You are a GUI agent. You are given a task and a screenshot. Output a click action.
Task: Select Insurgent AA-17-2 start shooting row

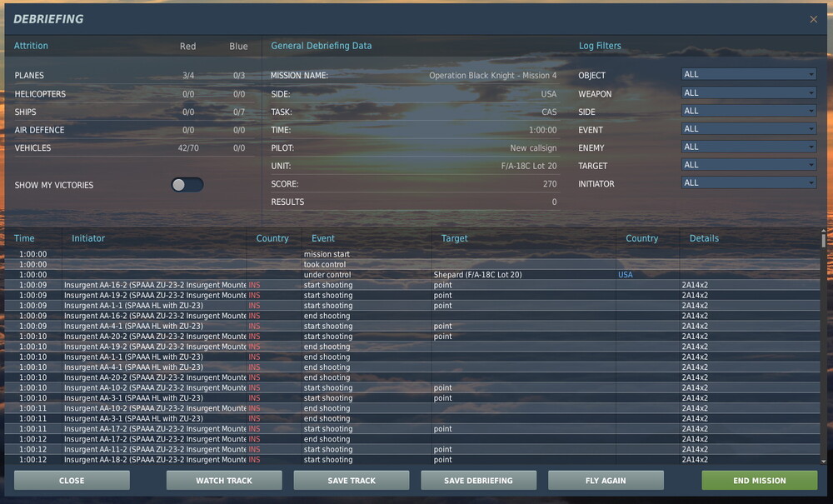tap(412, 428)
